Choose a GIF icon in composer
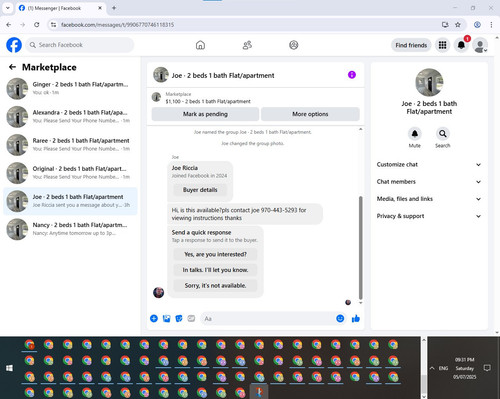The width and height of the screenshot is (500, 399). (191, 318)
